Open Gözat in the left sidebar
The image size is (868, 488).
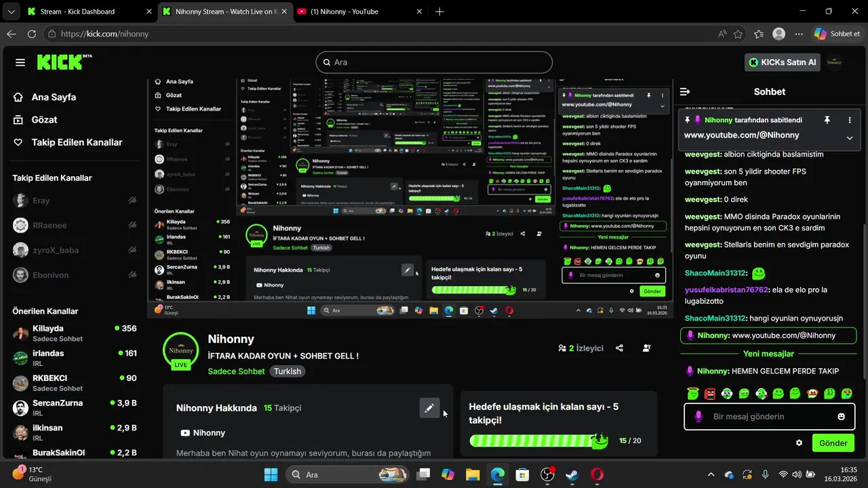(35, 120)
